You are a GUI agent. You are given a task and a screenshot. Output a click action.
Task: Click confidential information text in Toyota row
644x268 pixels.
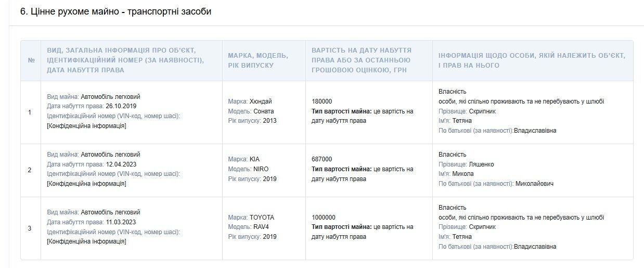[86, 241]
